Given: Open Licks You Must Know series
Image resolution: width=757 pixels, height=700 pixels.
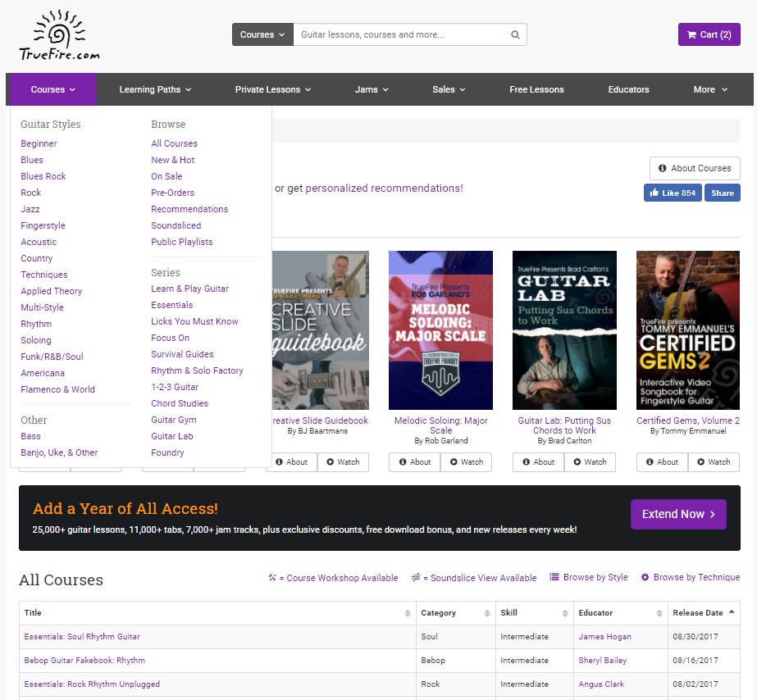Looking at the screenshot, I should point(194,321).
